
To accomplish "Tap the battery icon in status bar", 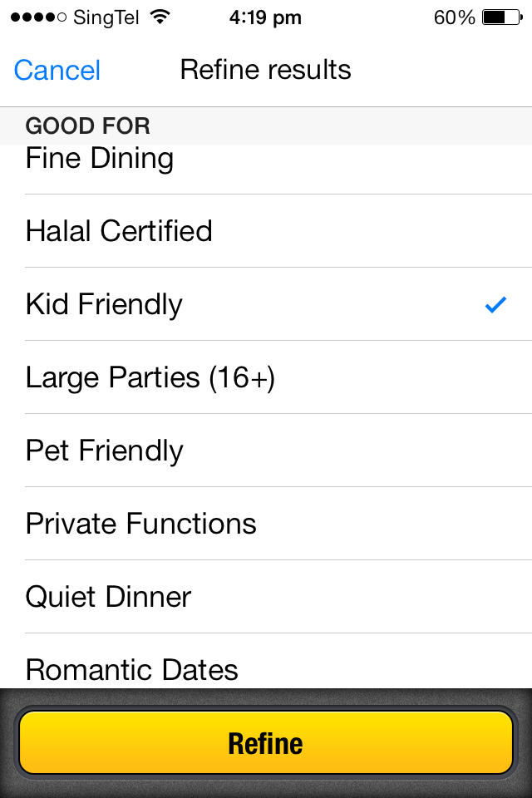I will click(502, 17).
